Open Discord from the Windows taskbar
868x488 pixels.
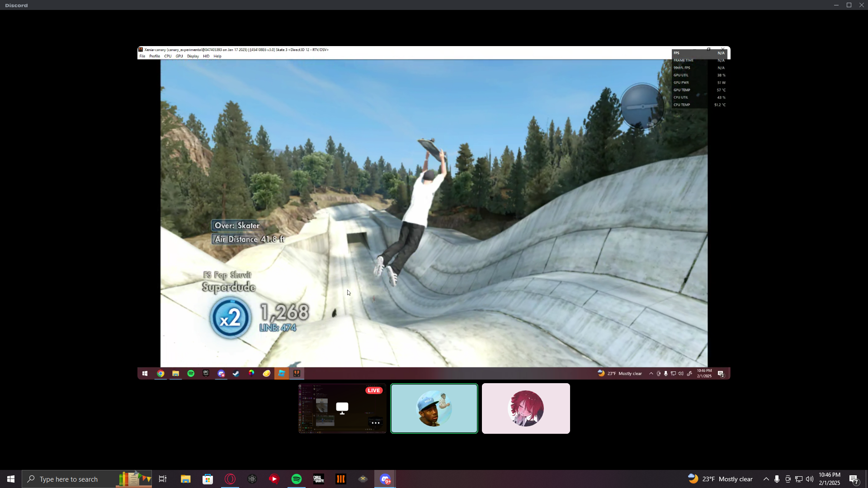(x=385, y=479)
